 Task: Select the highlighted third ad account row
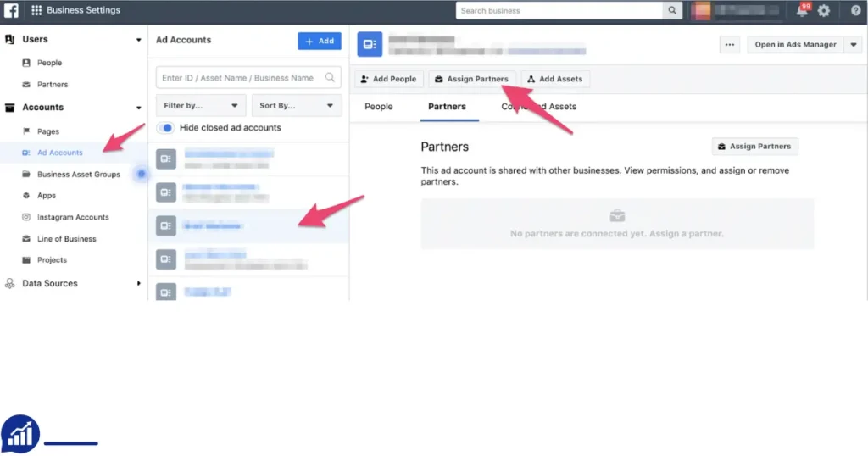[x=248, y=225]
